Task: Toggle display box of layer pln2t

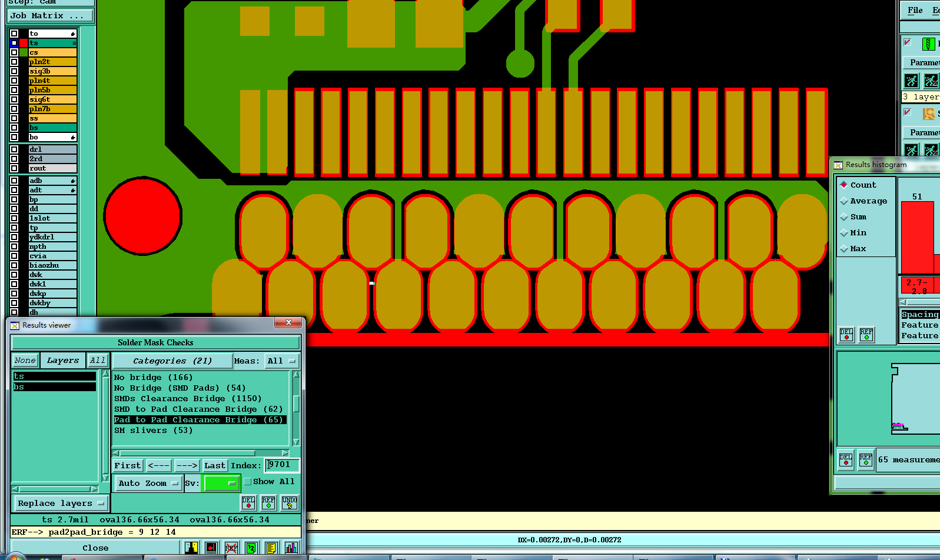Action: 14,62
